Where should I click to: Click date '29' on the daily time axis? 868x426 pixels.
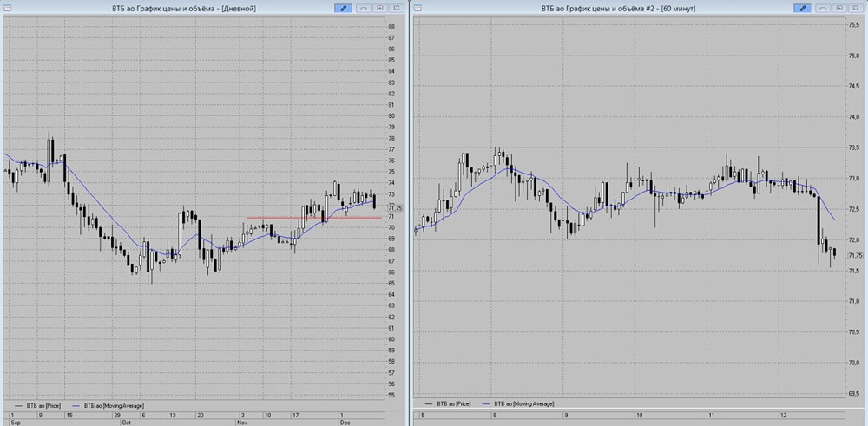(x=117, y=415)
